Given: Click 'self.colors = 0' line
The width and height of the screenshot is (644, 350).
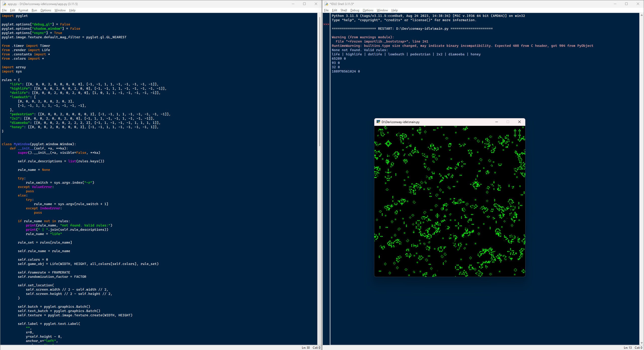Looking at the screenshot, I should [33, 259].
